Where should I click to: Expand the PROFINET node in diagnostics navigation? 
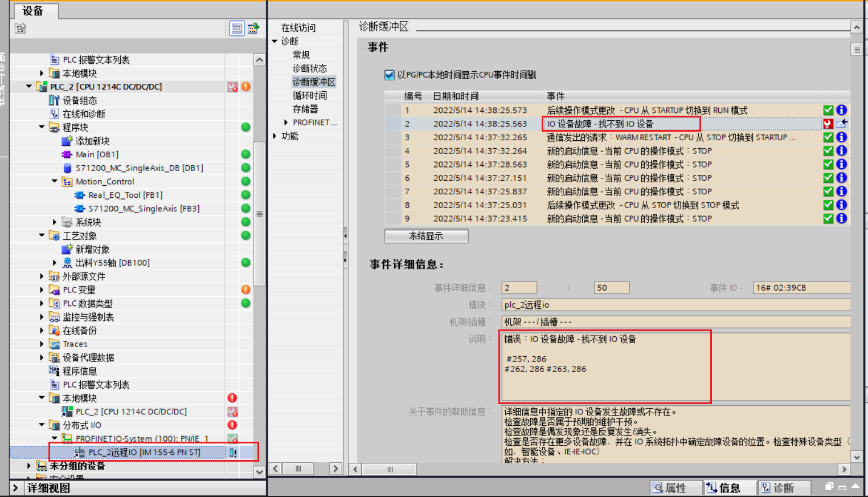pos(286,123)
